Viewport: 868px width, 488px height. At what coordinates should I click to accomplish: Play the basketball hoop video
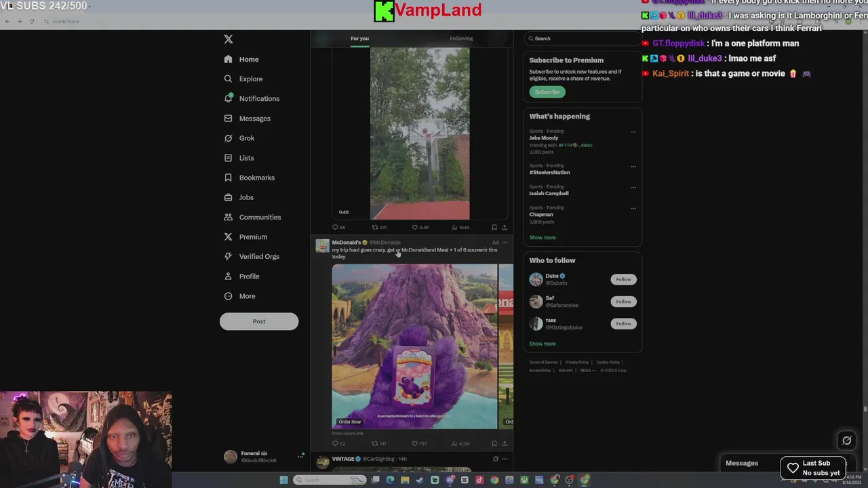pos(420,134)
